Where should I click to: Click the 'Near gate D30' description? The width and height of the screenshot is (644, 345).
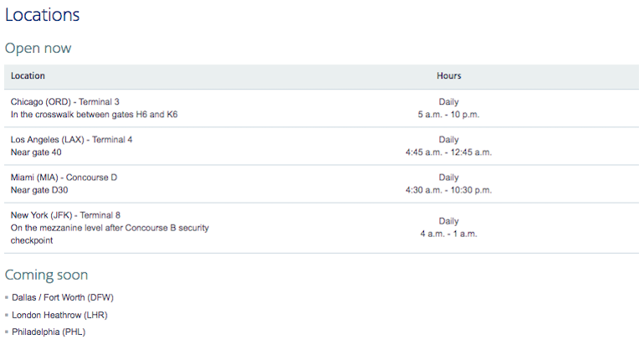click(x=39, y=190)
